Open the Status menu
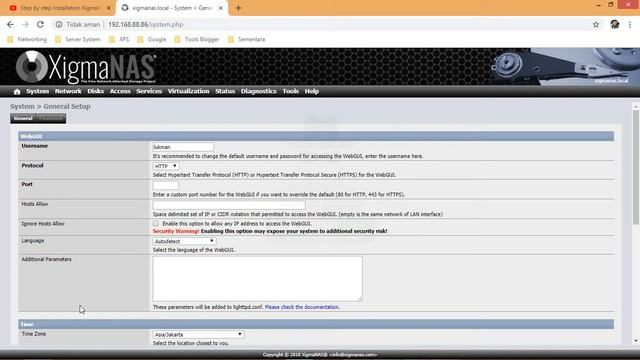Screen dimensions: 640x360 (x=225, y=91)
